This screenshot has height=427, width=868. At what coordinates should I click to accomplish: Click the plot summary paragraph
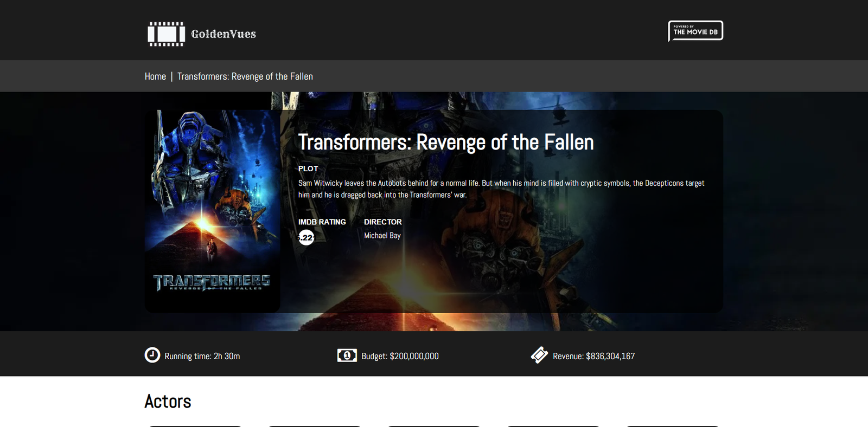[x=501, y=189]
